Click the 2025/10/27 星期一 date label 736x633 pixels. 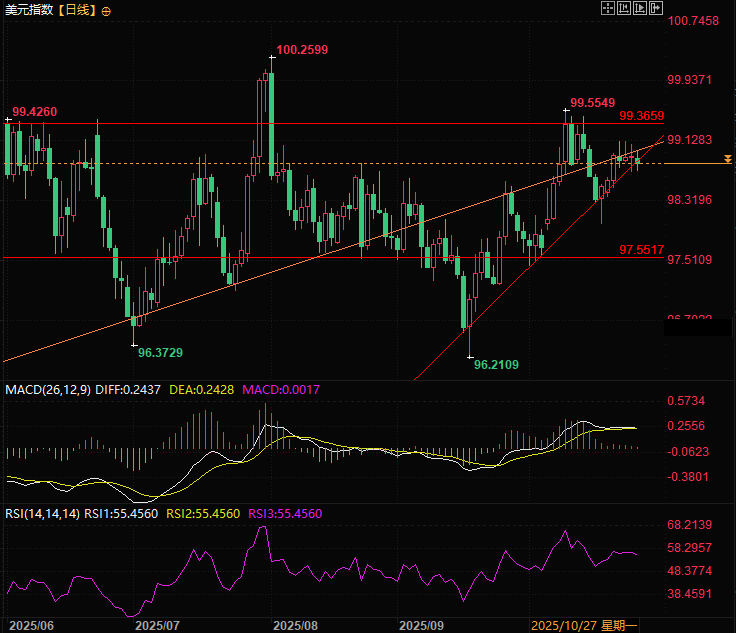pos(584,625)
